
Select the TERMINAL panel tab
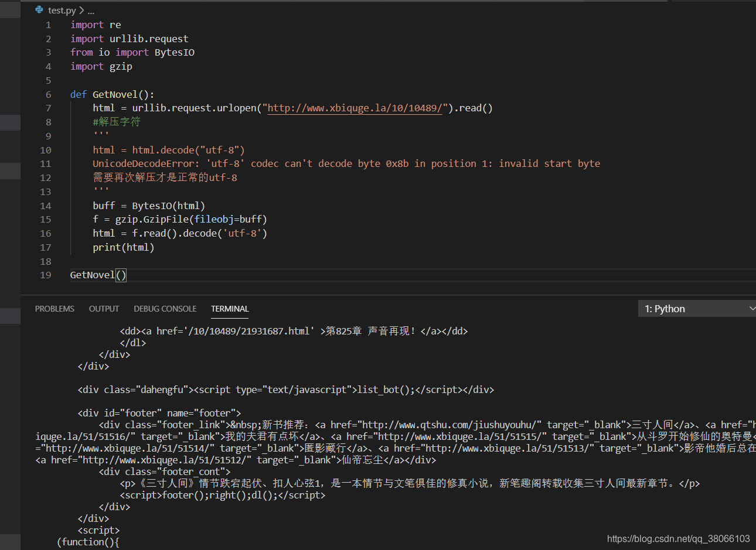pos(230,309)
